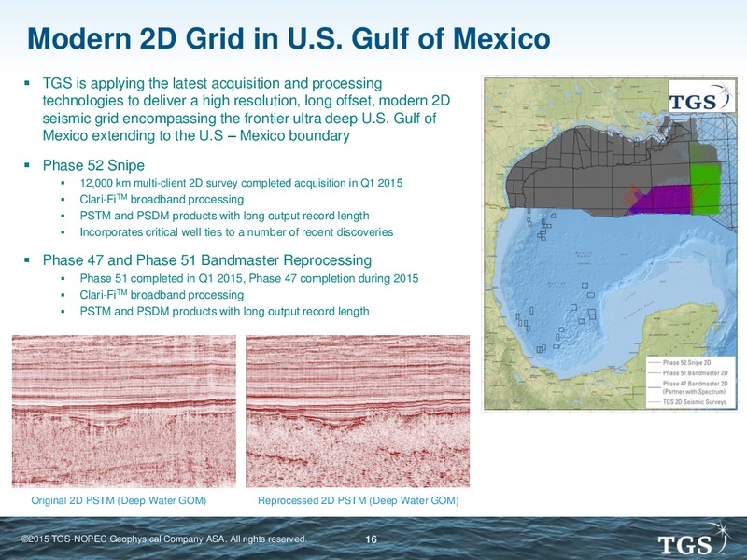Click the page number 16

pyautogui.click(x=371, y=539)
